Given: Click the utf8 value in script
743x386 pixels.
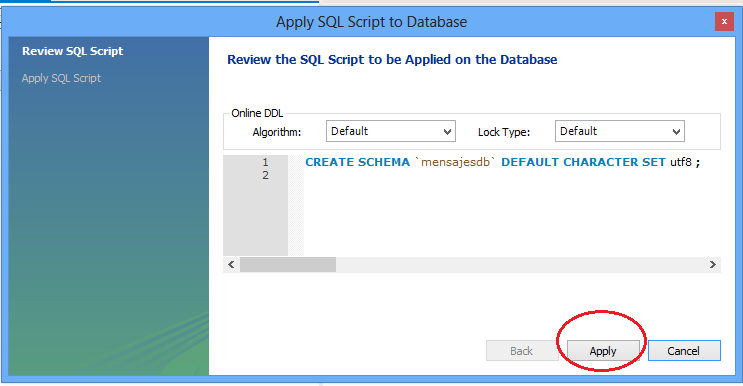Looking at the screenshot, I should pos(681,162).
